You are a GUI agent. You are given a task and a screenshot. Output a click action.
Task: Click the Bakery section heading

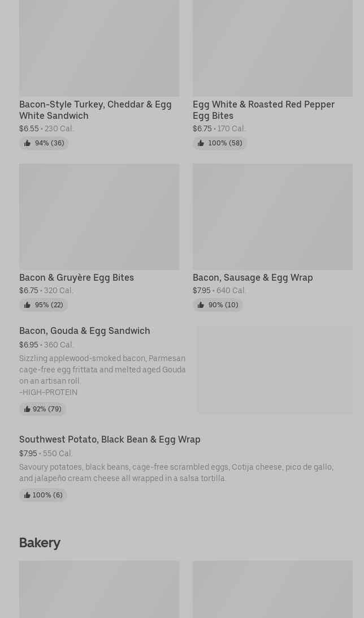coord(40,542)
